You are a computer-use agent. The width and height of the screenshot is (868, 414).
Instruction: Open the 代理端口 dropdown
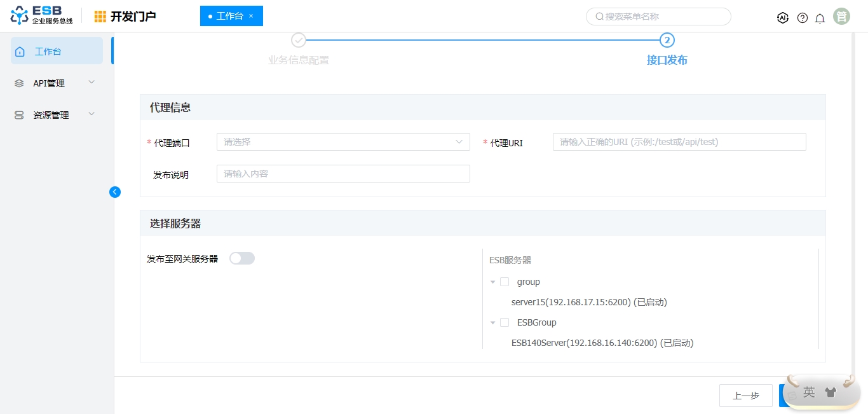coord(343,142)
